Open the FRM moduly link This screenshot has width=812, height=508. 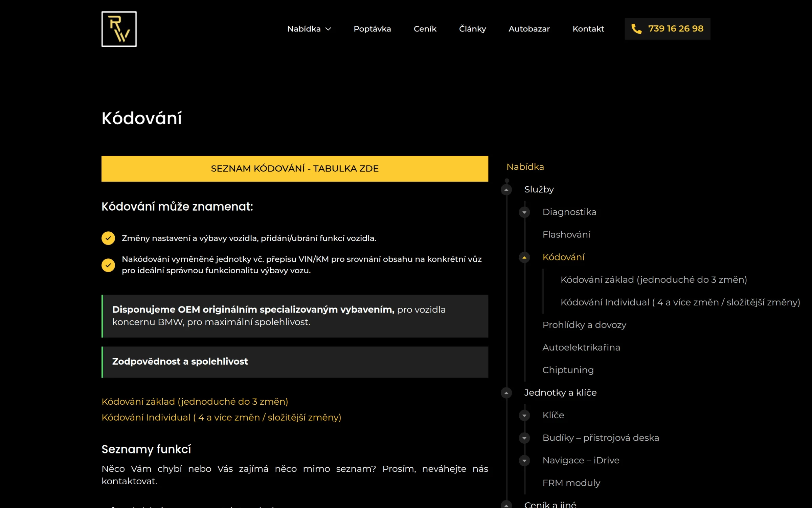(x=571, y=483)
